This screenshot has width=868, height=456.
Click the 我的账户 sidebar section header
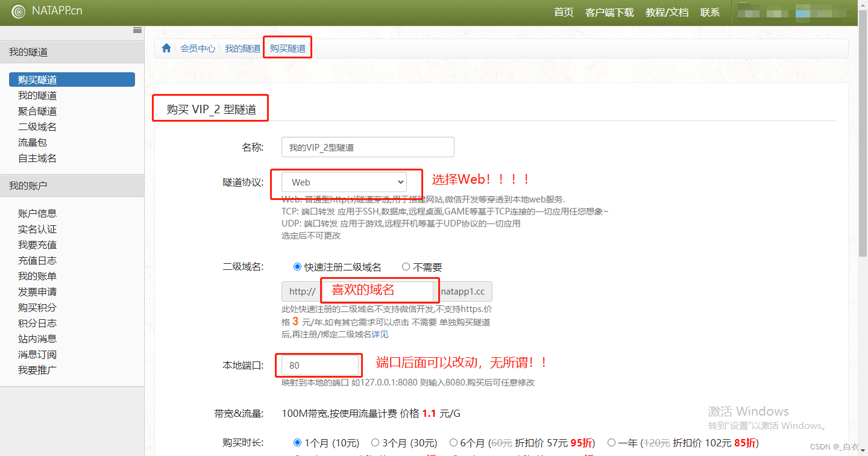click(x=72, y=186)
